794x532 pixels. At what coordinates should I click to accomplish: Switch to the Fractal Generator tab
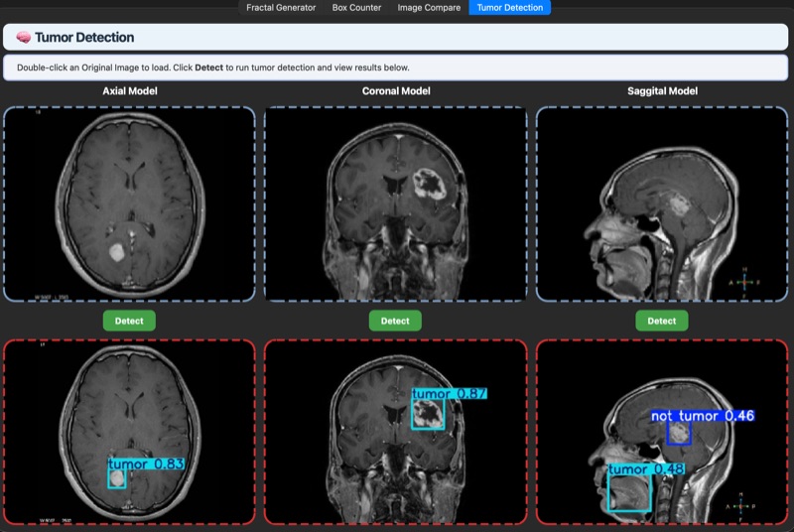point(281,8)
